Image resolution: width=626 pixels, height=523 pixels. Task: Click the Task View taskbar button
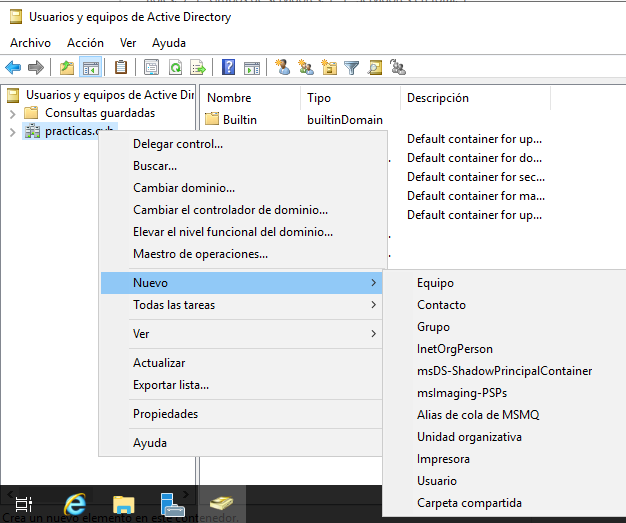tap(24, 504)
